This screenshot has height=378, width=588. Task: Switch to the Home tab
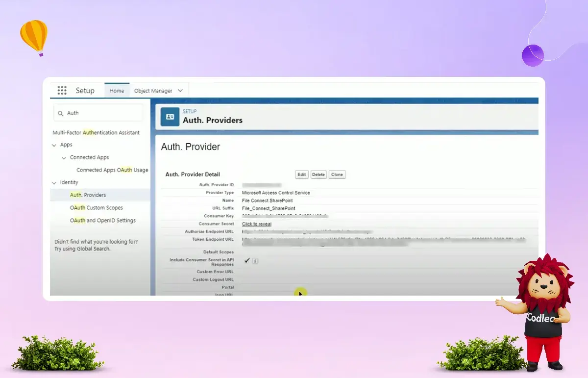[x=117, y=91]
